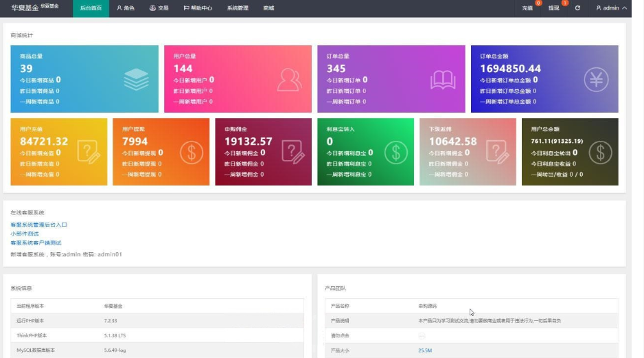Click the faded round icon in 请勿点击 row
The height and width of the screenshot is (358, 644).
pos(422,336)
